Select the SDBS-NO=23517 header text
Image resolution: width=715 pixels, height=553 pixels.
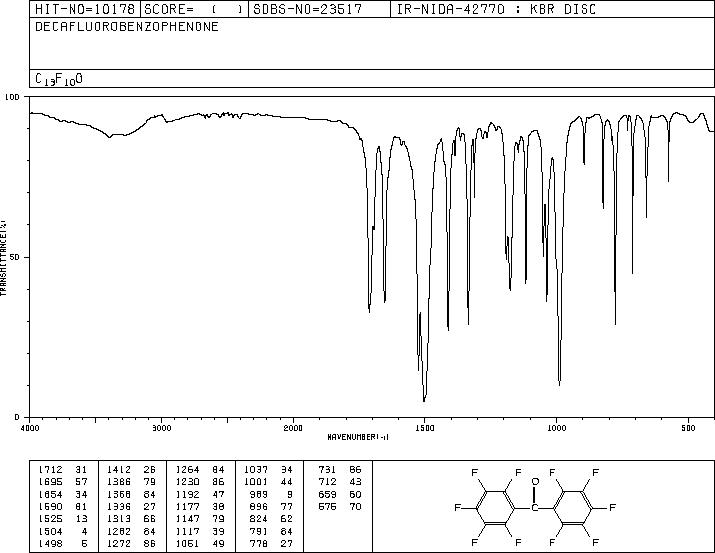[x=308, y=9]
